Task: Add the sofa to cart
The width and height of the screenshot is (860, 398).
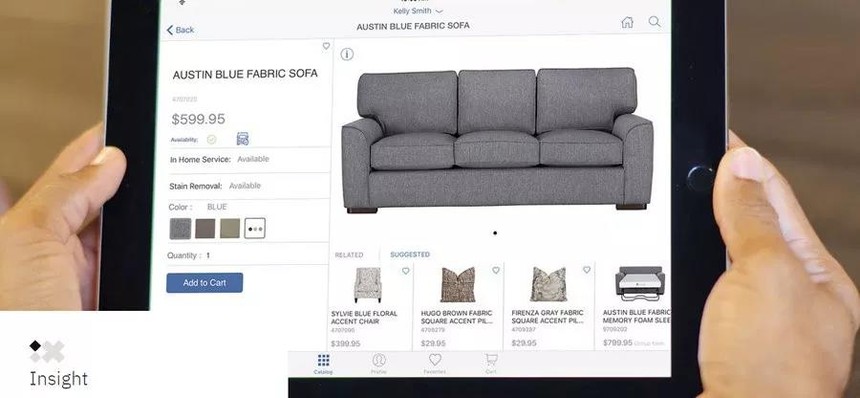Action: click(205, 283)
